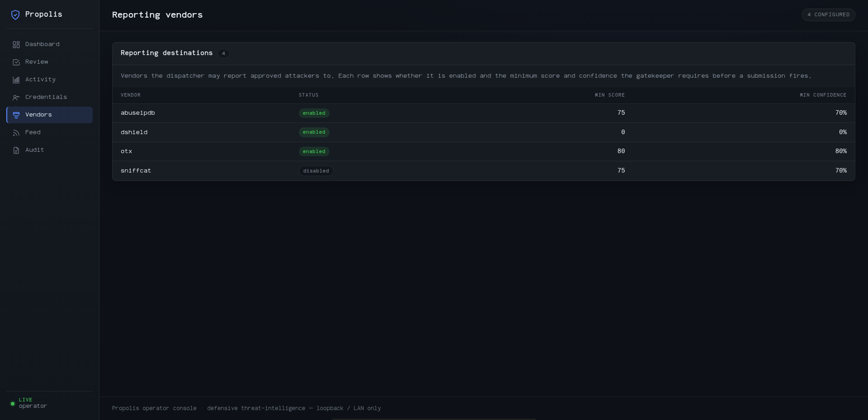Click the operator user label
Image resolution: width=868 pixels, height=420 pixels.
tap(33, 406)
